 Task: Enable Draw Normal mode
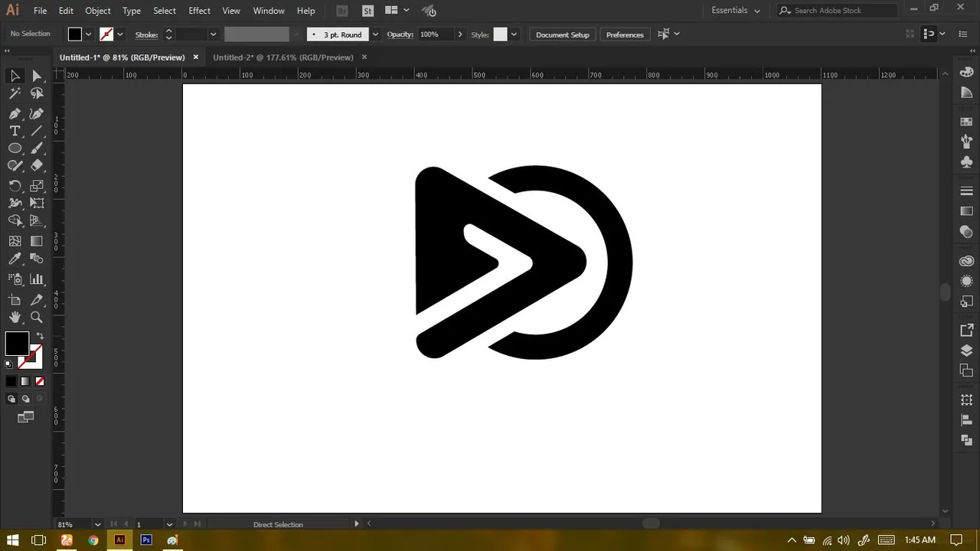(x=11, y=399)
